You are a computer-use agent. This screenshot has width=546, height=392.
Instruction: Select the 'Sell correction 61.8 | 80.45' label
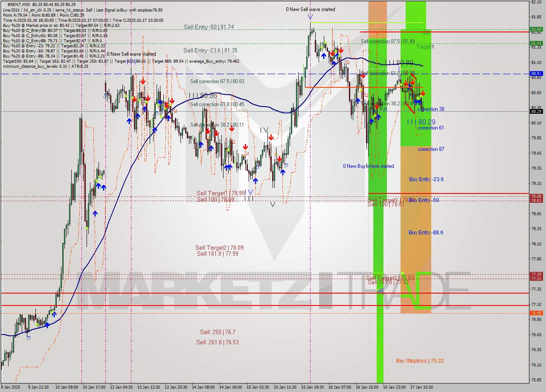coord(217,104)
